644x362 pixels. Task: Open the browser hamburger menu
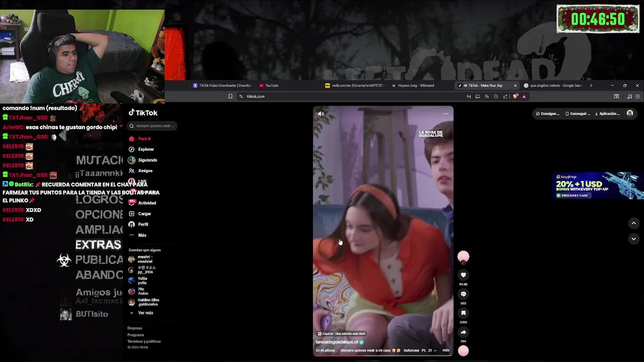pos(637,97)
